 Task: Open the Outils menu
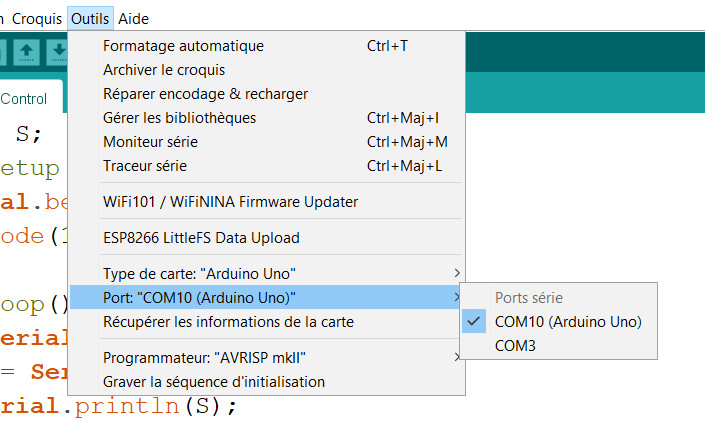point(90,19)
